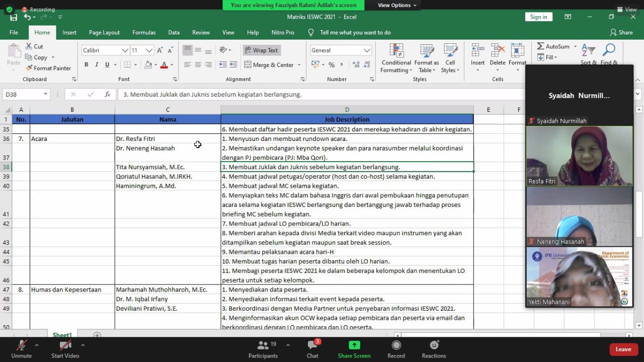Start Video in the Zoom toolbar
644x362 pixels.
point(65,349)
